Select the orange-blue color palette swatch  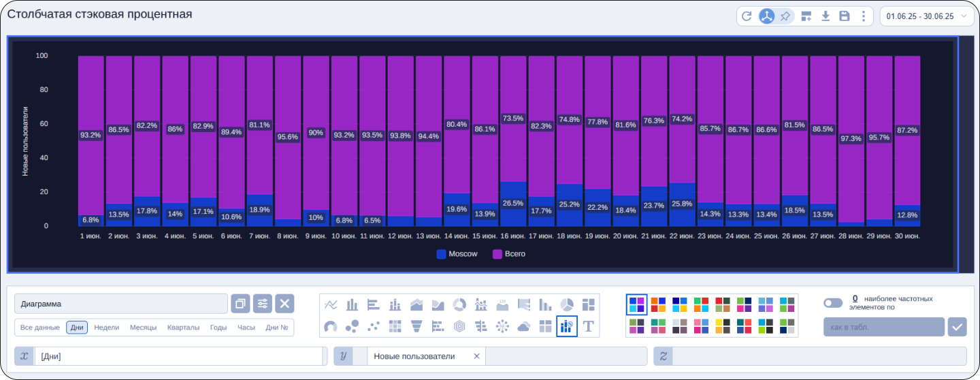[x=658, y=304]
